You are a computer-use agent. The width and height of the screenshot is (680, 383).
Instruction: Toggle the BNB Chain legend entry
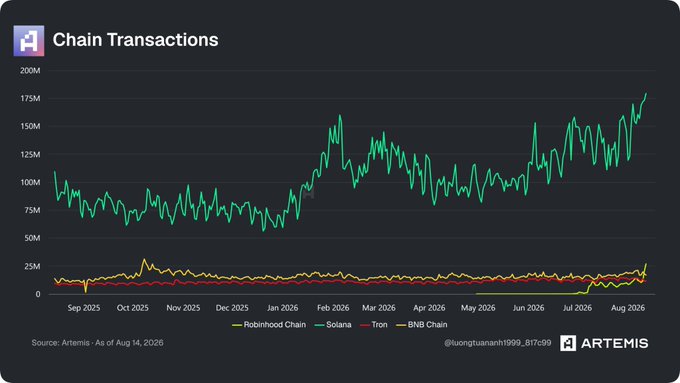(x=422, y=324)
